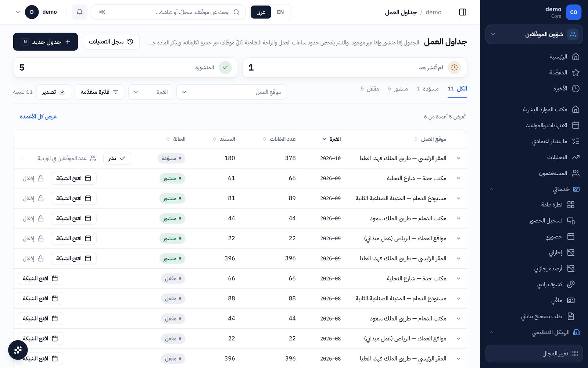This screenshot has height=368, width=588.
Task: Open فلترة متقدّمة advanced filter
Action: click(100, 92)
